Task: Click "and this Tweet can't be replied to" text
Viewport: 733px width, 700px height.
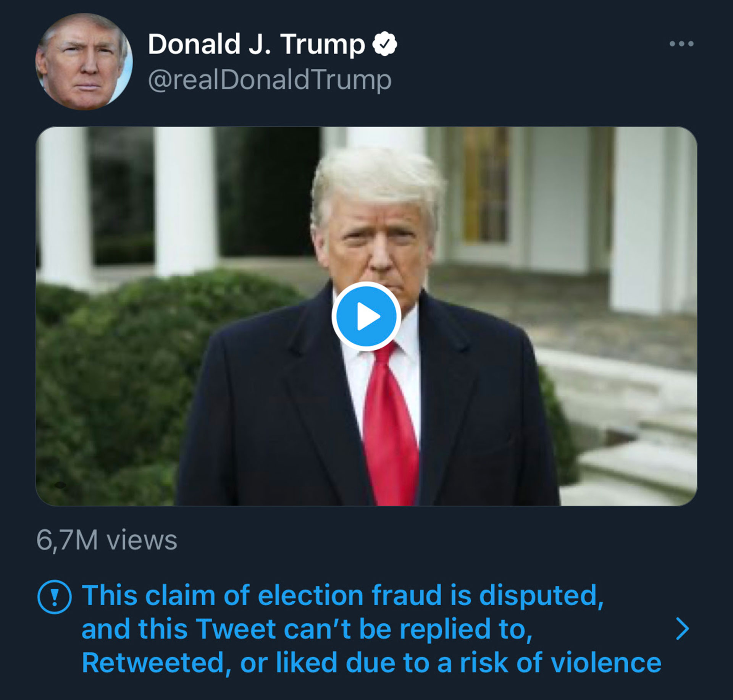Action: click(x=307, y=629)
